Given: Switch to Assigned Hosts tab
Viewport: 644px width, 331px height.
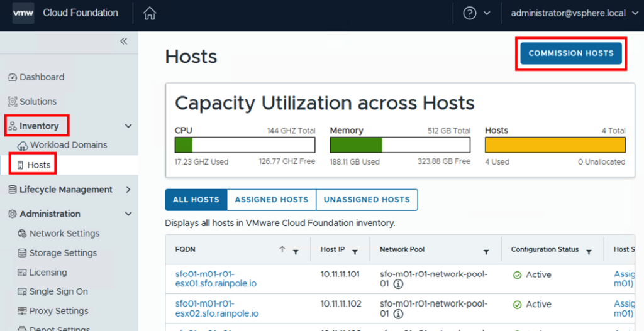Looking at the screenshot, I should tap(272, 200).
